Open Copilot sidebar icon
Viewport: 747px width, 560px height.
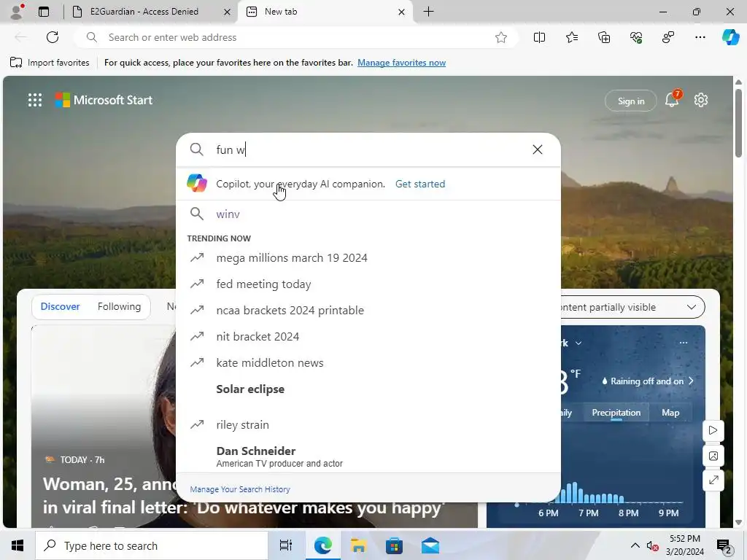[x=730, y=37]
